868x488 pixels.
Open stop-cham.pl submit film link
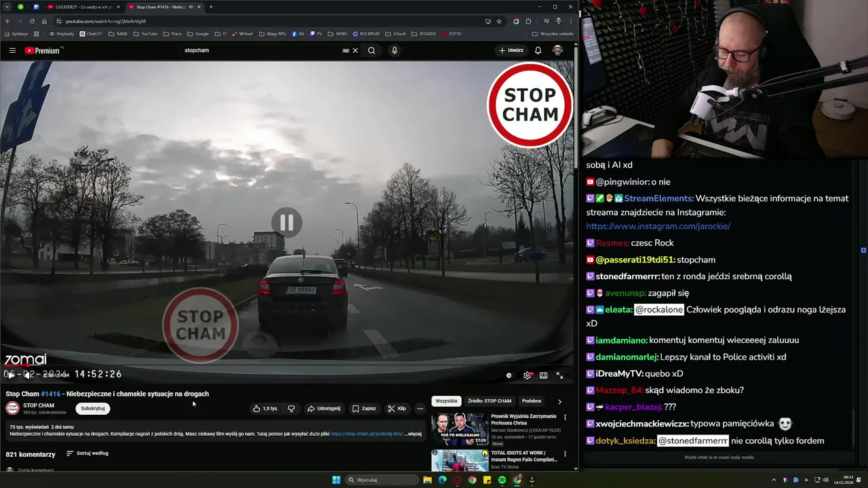coord(367,434)
